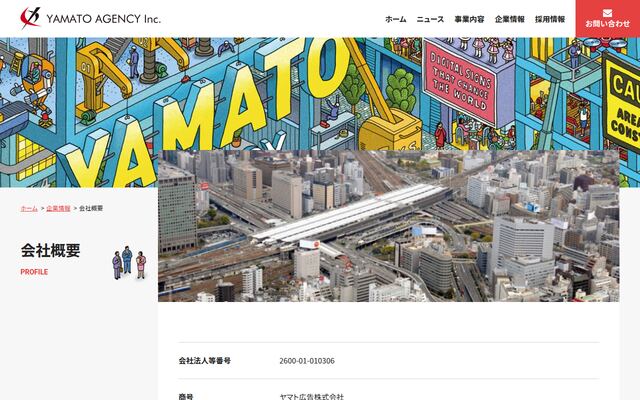Open the 採用情報 menu item
This screenshot has height=400, width=640.
coord(550,19)
